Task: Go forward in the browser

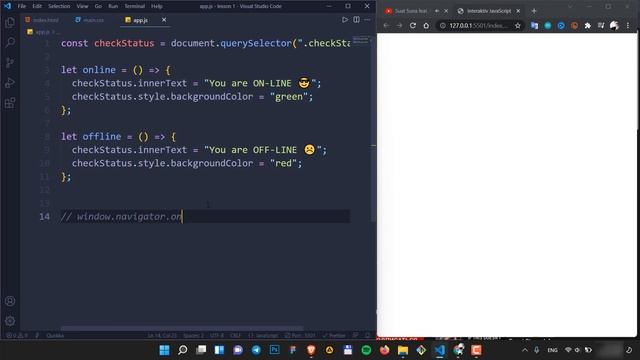Action: click(399, 25)
